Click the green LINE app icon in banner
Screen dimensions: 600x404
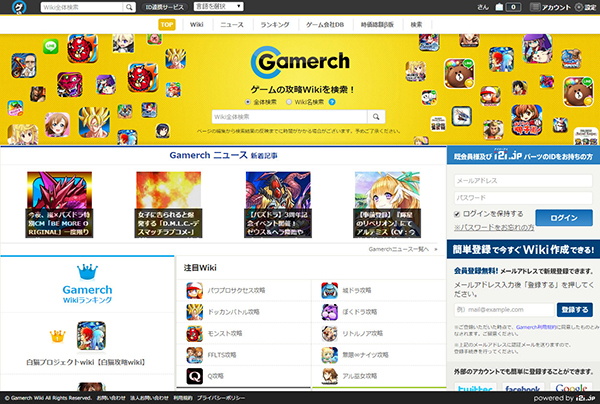click(x=51, y=46)
